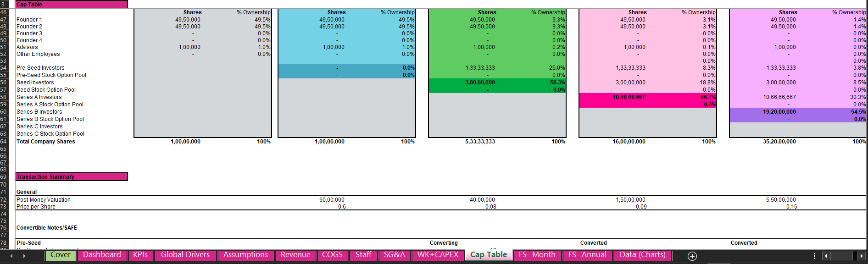Switch to the COGS sheet tab
Viewport: 868px width, 264px height.
coord(332,255)
